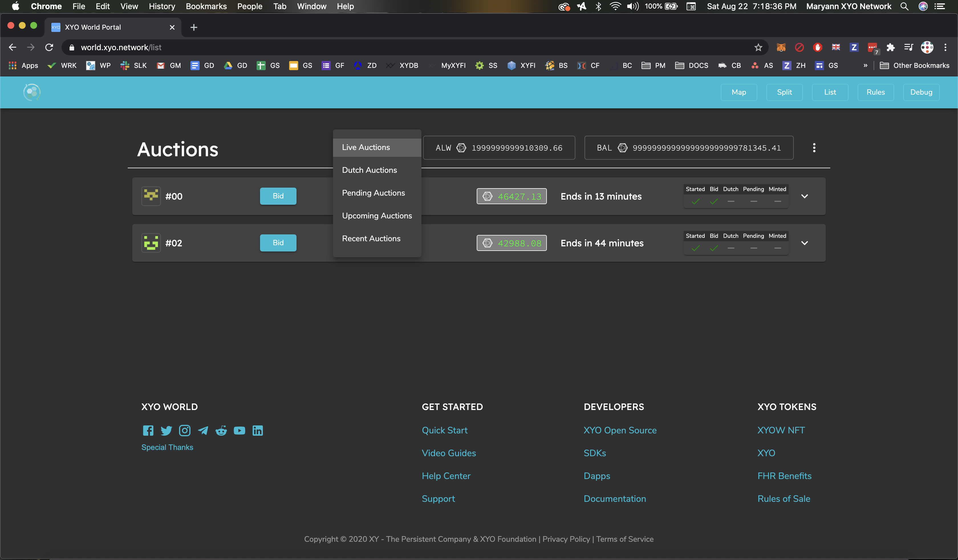The width and height of the screenshot is (958, 560).
Task: Open the Chrome History menu
Action: 162,7
